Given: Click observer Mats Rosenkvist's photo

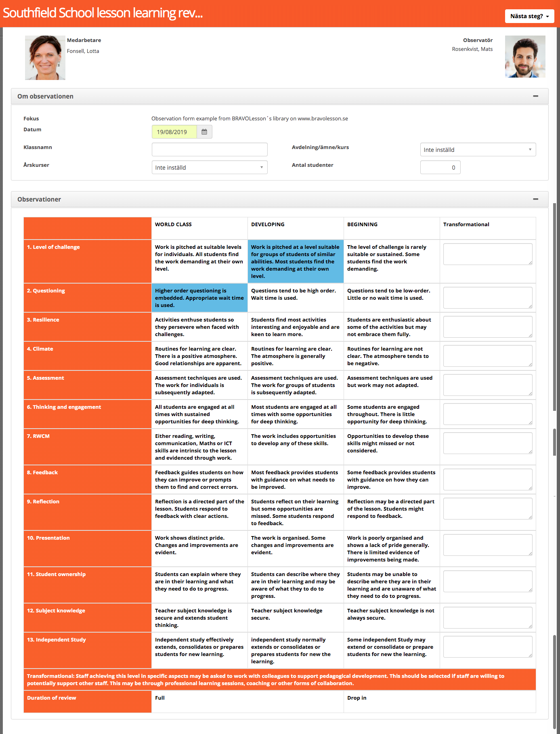Looking at the screenshot, I should tap(525, 57).
